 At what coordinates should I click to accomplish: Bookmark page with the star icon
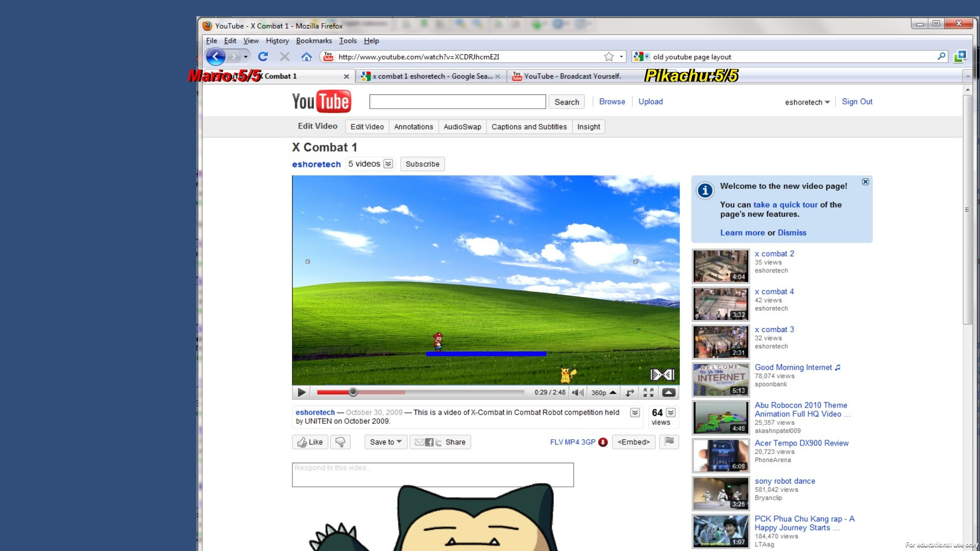(608, 57)
